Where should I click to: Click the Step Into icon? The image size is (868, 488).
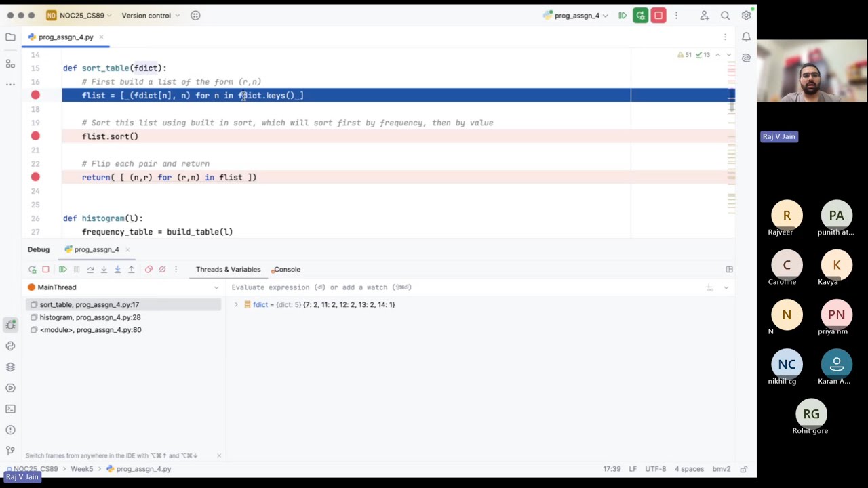click(x=104, y=270)
